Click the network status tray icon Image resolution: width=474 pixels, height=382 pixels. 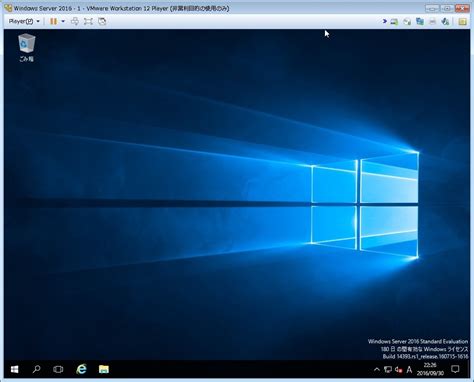(x=388, y=369)
